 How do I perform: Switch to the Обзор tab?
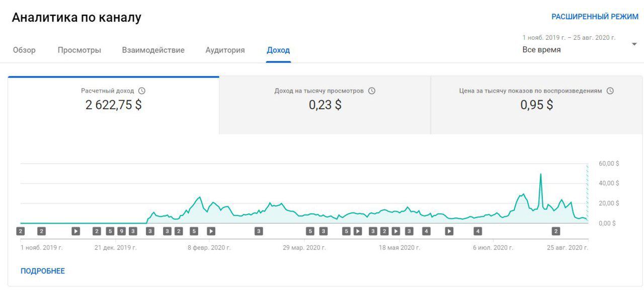coord(24,50)
